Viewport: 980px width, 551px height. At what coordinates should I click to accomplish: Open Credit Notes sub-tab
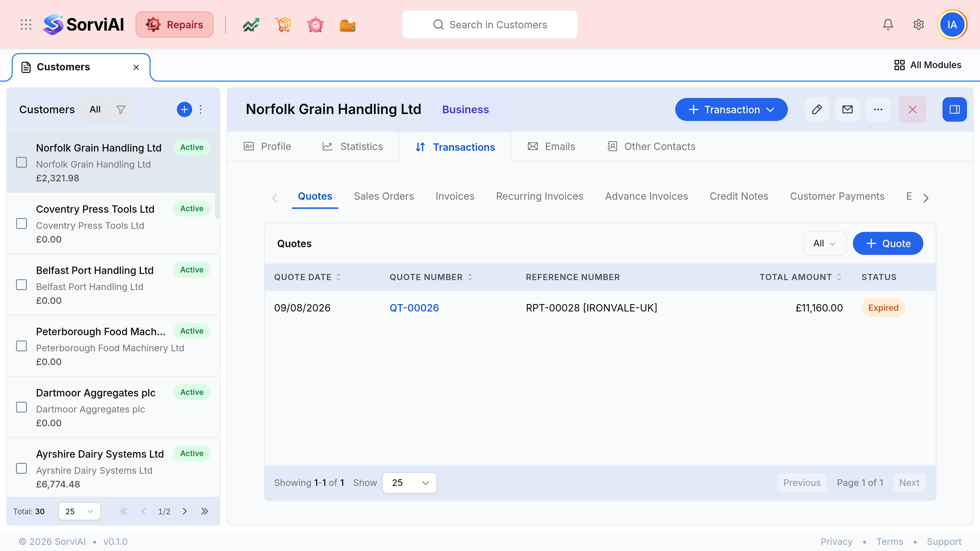(x=739, y=196)
